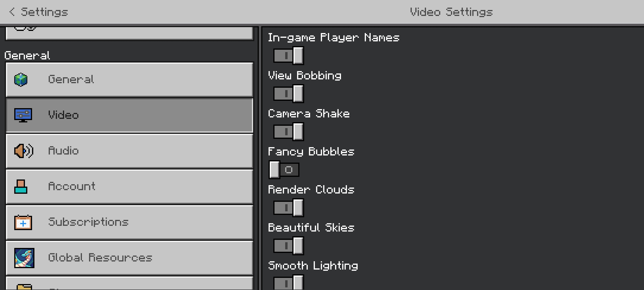Turn off View Bobbing
Image resolution: width=644 pixels, height=290 pixels.
point(289,94)
